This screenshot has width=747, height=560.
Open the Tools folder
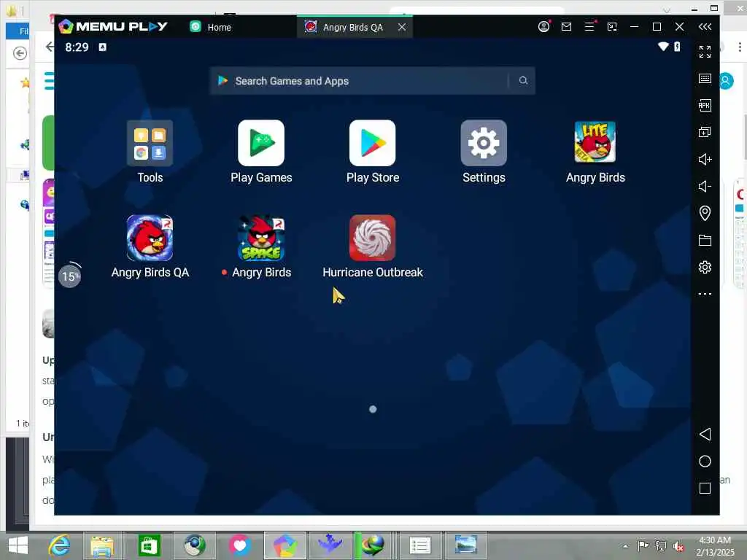point(150,144)
